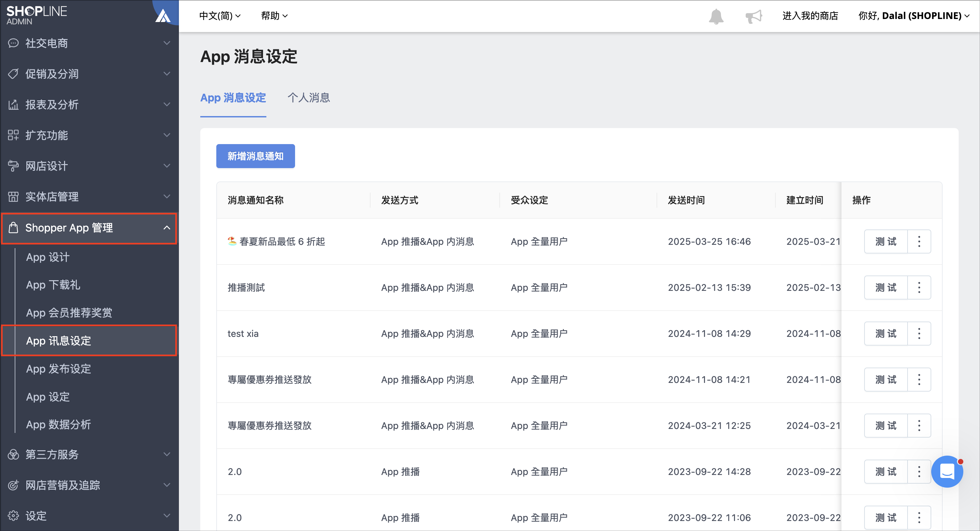Expand the 网店营销及追踪 sidebar section
This screenshot has height=531, width=980.
click(166, 485)
